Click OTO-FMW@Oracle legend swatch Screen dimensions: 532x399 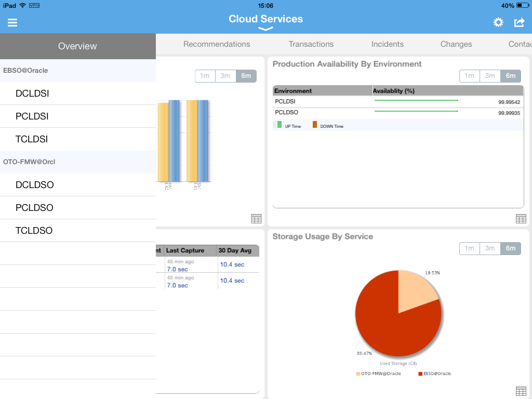click(x=358, y=374)
